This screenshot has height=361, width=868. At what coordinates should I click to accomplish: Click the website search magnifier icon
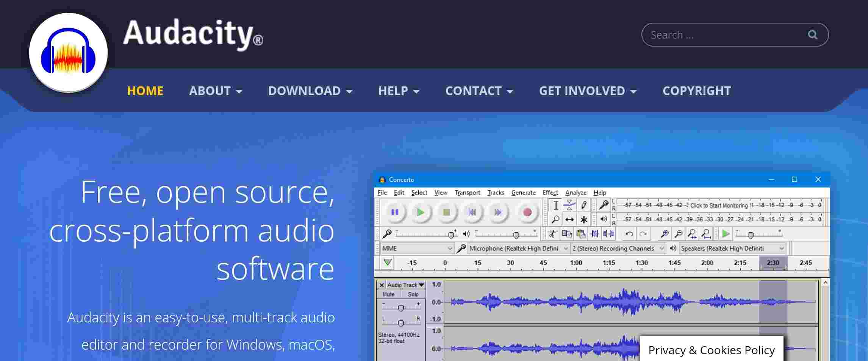[x=812, y=35]
